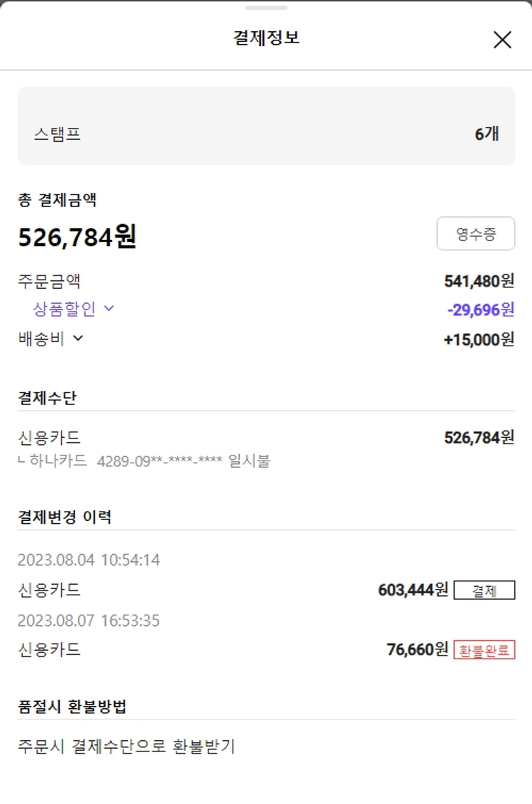Click the 2023.08.07 16:53:35 timestamp

(x=89, y=621)
